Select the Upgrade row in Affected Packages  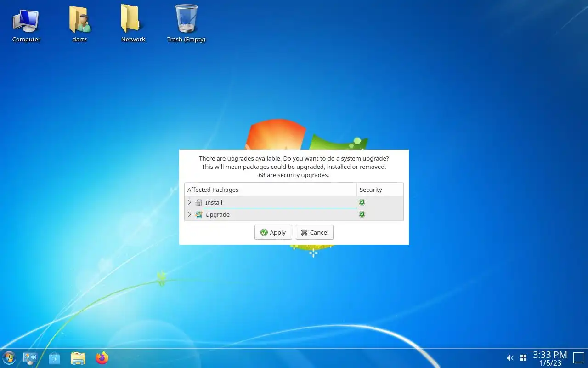(294, 214)
